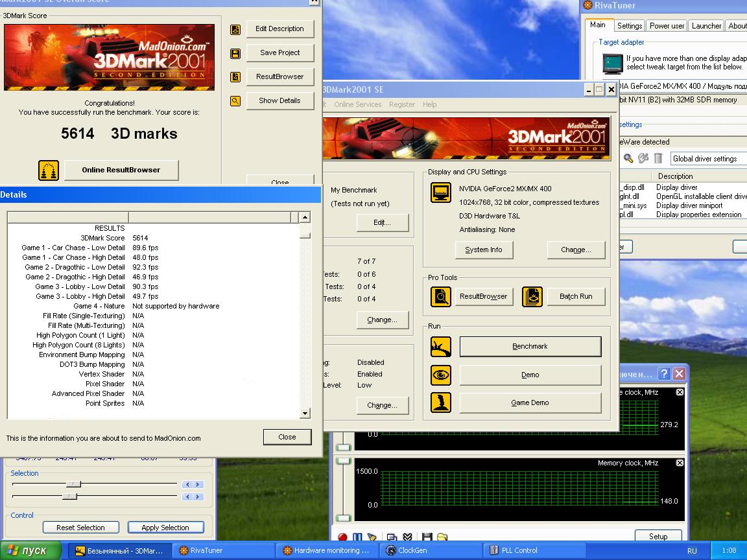This screenshot has height=560, width=747.
Task: Click the open folder icon in monitoring toolbar
Action: [442, 537]
